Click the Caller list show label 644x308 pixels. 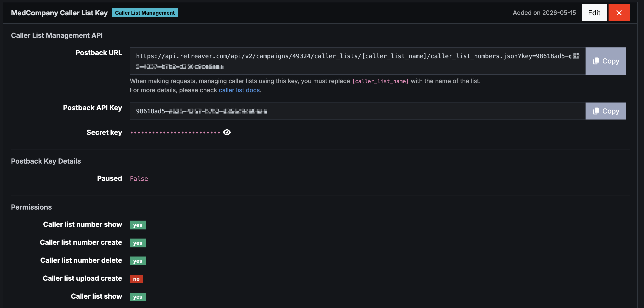97,296
